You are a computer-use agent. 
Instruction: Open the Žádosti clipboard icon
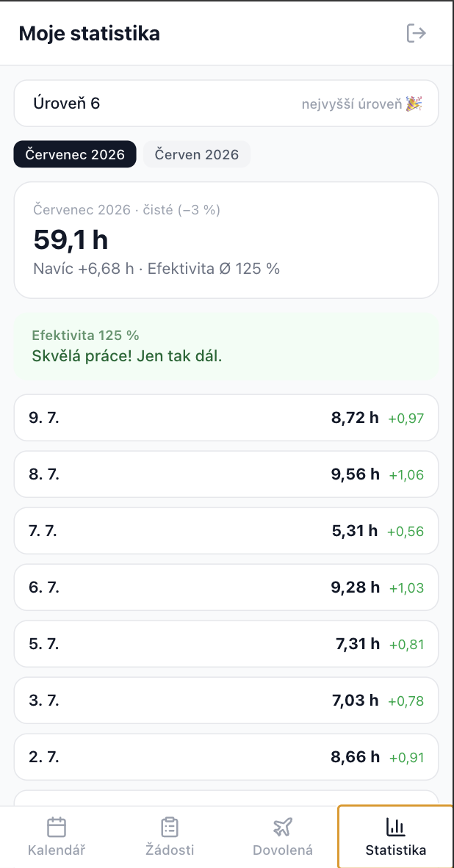click(x=170, y=828)
